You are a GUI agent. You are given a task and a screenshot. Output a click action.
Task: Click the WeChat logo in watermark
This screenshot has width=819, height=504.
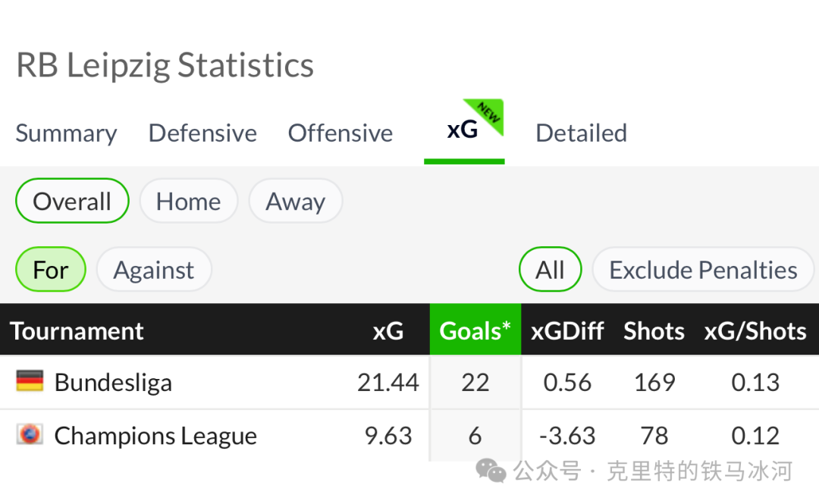point(491,471)
